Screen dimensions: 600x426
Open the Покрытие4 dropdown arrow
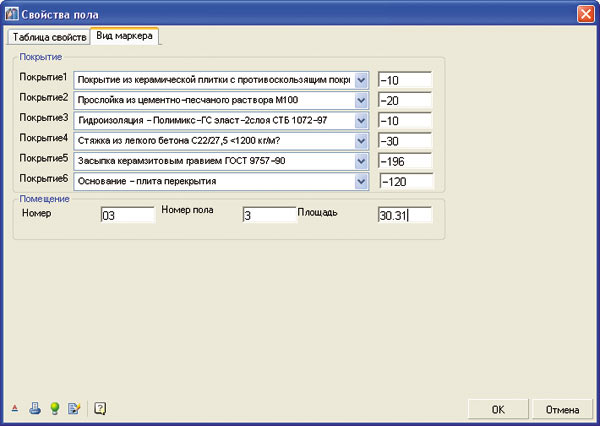tap(362, 141)
